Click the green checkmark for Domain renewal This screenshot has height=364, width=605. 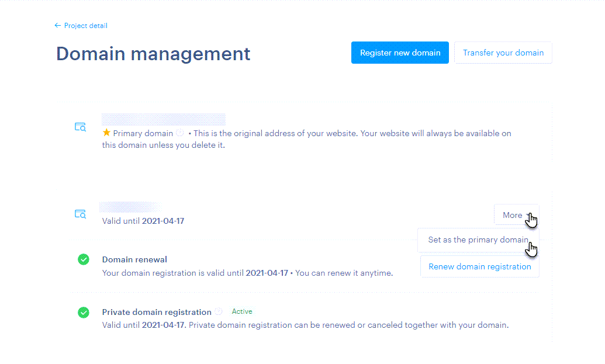point(84,259)
